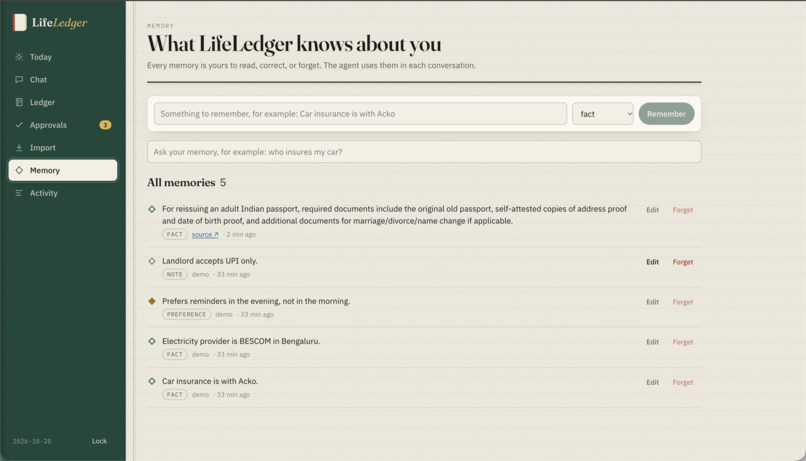This screenshot has width=806, height=461.
Task: Click the Approvals count badge
Action: (105, 125)
